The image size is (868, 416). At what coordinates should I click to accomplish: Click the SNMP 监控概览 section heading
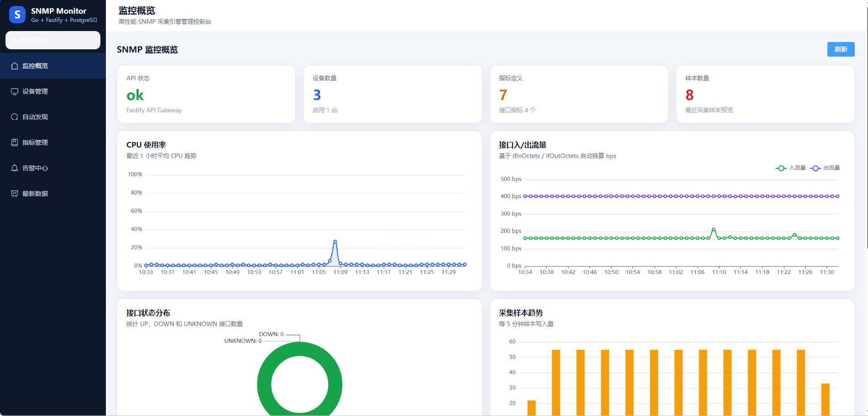coord(147,49)
